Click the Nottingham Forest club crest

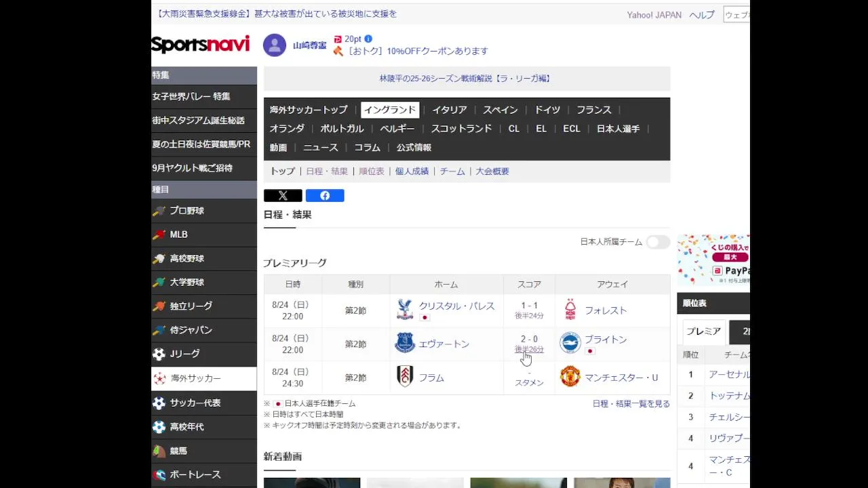570,310
